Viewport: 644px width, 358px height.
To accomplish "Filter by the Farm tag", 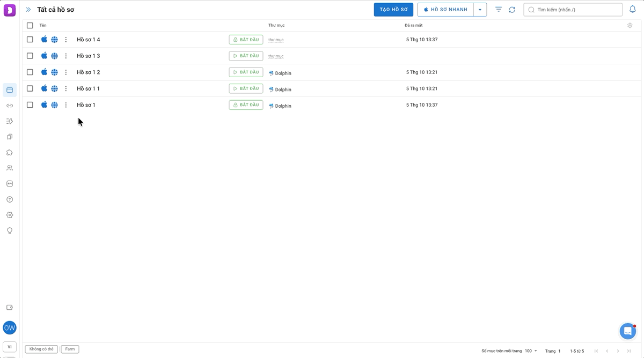I will point(70,349).
